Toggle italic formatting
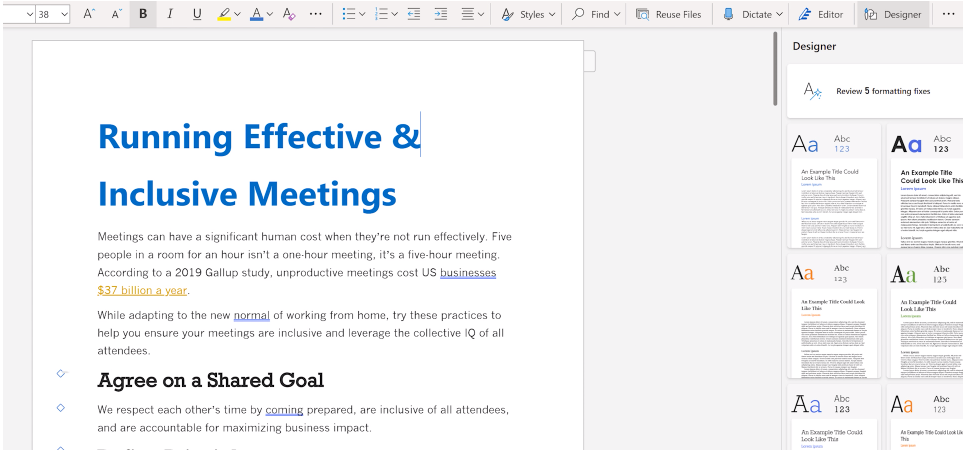The height and width of the screenshot is (450, 968). tap(169, 14)
